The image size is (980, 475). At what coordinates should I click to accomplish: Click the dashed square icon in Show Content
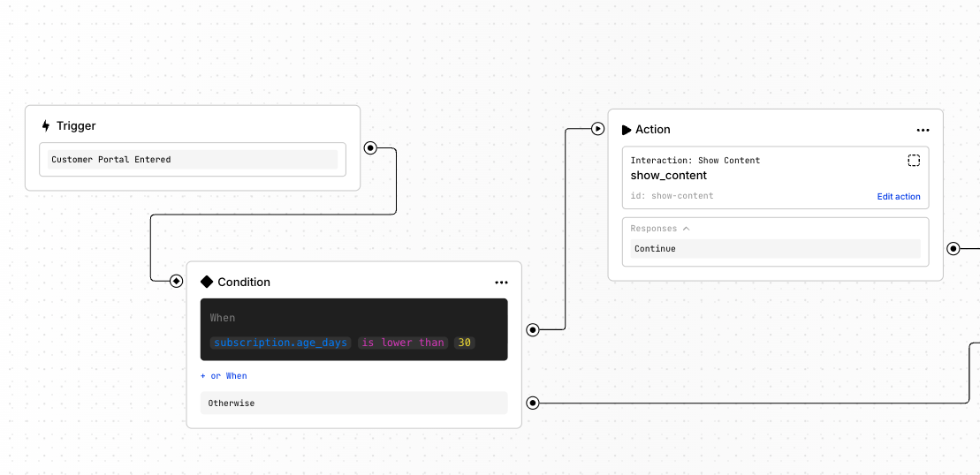(x=914, y=161)
